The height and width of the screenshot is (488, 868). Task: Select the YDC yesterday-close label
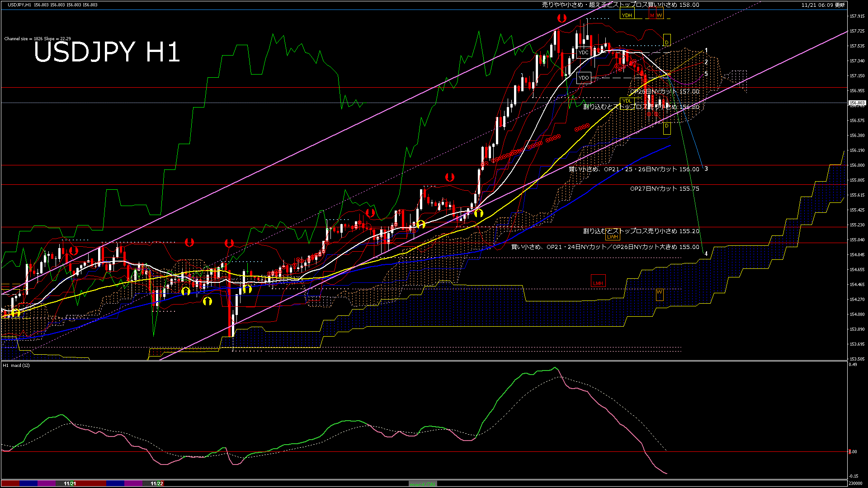click(584, 52)
